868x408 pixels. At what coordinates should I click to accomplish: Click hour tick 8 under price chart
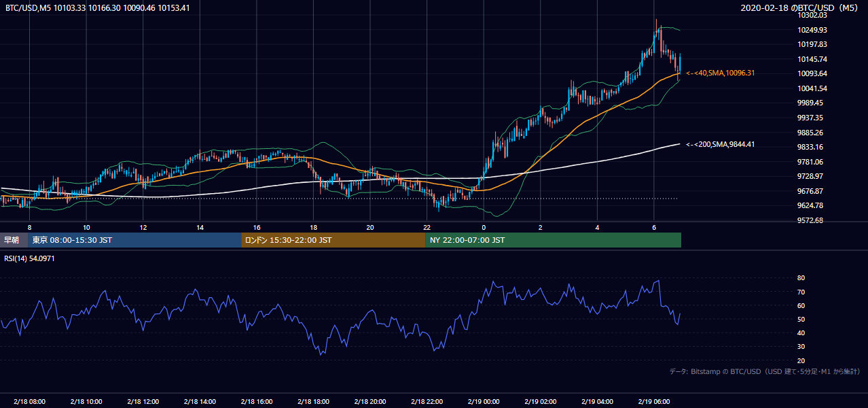pos(29,227)
